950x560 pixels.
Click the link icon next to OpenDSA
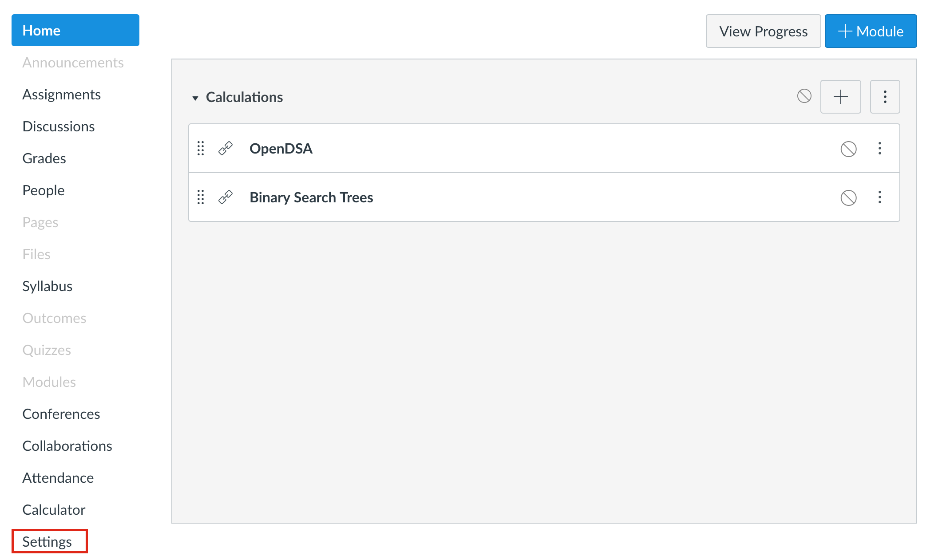(x=226, y=148)
